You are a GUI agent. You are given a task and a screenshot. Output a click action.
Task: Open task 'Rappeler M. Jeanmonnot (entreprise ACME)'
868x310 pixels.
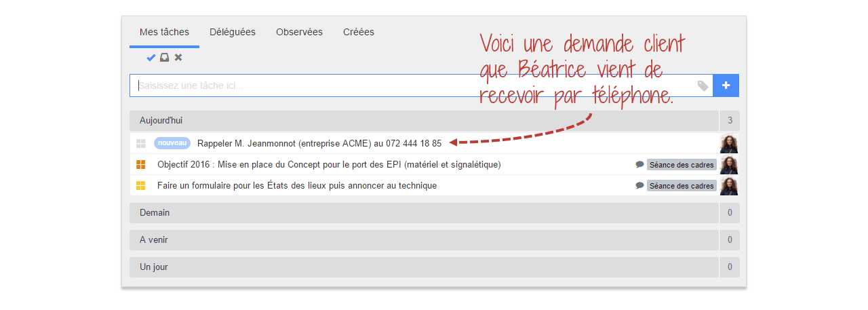[x=319, y=144]
